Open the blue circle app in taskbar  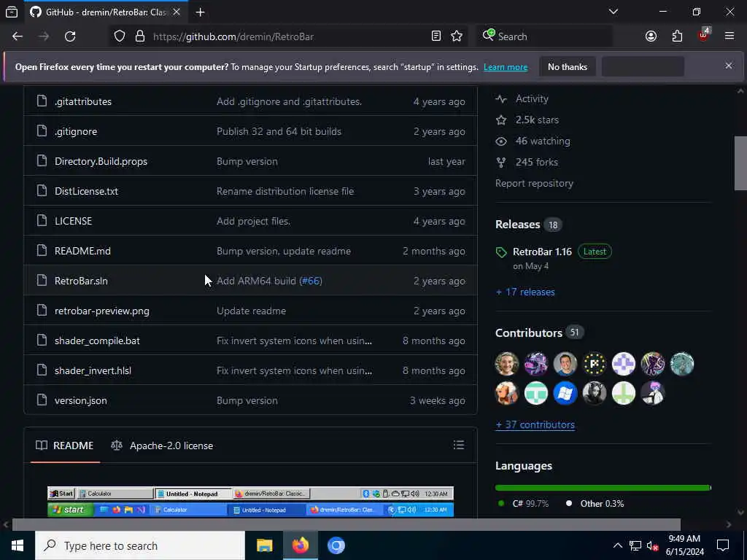(336, 545)
